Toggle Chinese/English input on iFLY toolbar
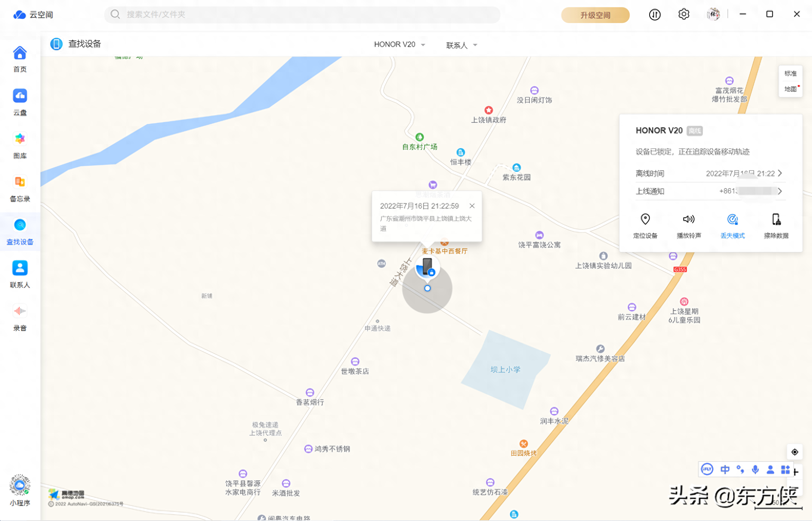This screenshot has width=812, height=521. tap(725, 469)
